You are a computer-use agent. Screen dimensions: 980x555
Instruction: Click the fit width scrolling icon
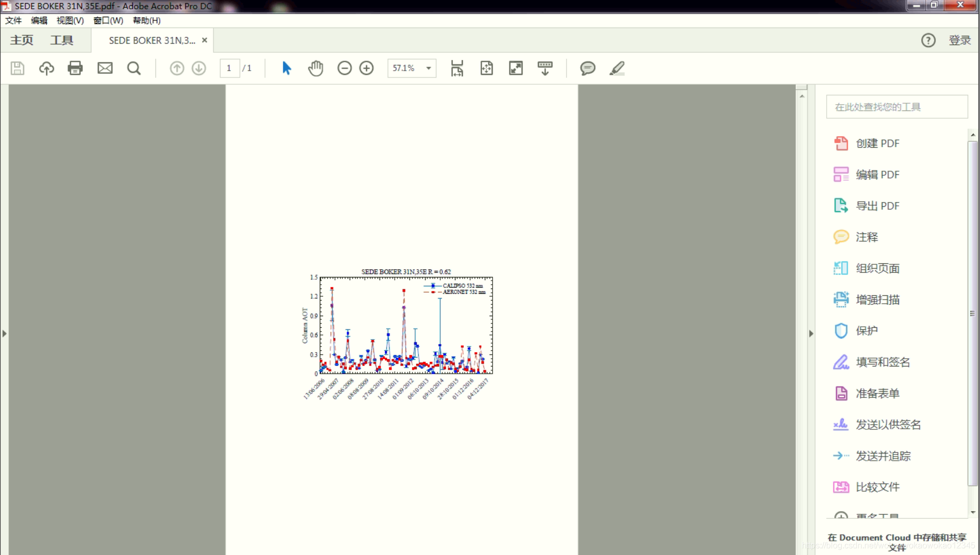pyautogui.click(x=457, y=68)
